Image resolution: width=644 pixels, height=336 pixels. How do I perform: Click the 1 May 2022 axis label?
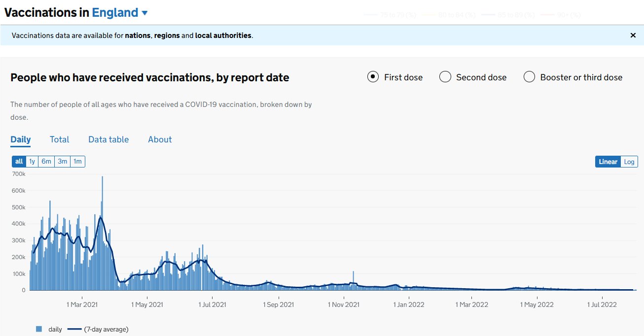tap(537, 304)
